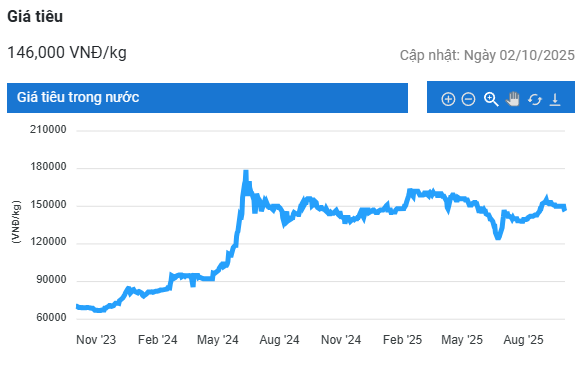Select the 'Giá tiêu trong nước' tab
Screen dimensions: 586x365
pyautogui.click(x=207, y=98)
